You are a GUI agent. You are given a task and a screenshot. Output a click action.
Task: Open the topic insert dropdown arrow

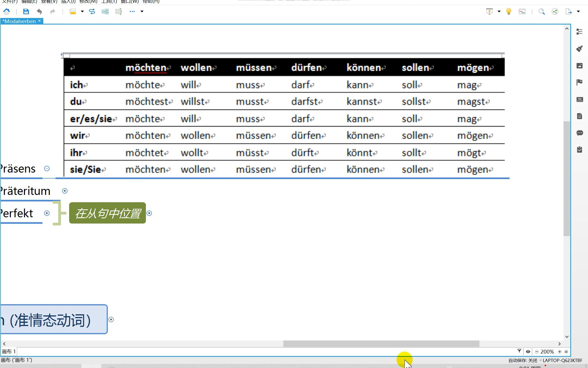point(82,11)
